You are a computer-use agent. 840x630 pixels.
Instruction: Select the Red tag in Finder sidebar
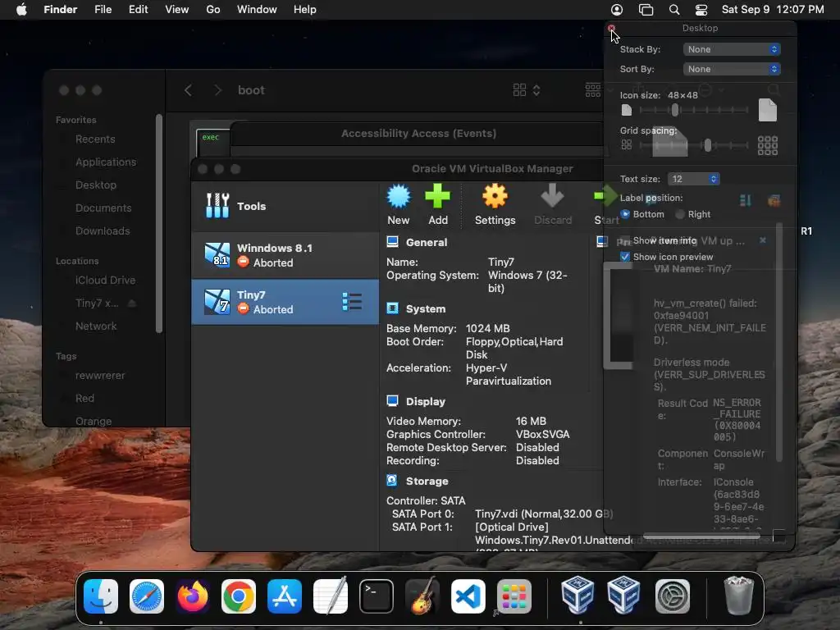pyautogui.click(x=84, y=398)
